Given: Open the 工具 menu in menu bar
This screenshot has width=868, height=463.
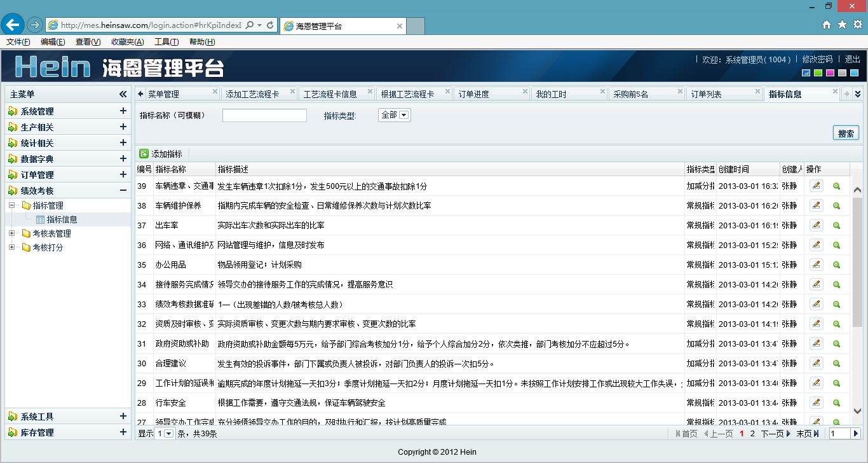Looking at the screenshot, I should 166,42.
